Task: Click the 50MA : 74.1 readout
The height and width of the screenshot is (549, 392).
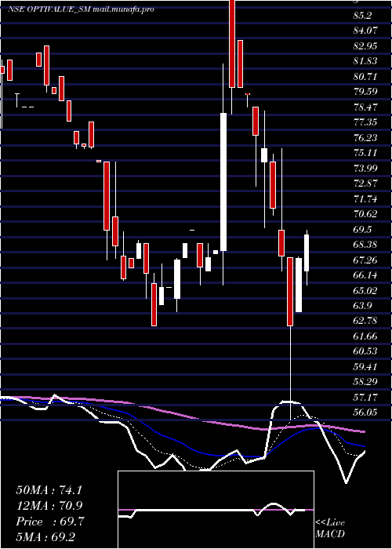Action: click(49, 490)
